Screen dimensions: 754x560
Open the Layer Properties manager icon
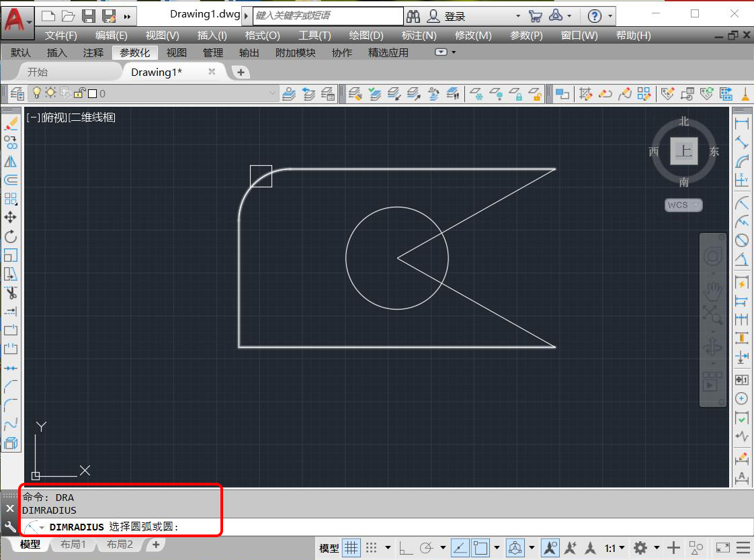point(17,93)
